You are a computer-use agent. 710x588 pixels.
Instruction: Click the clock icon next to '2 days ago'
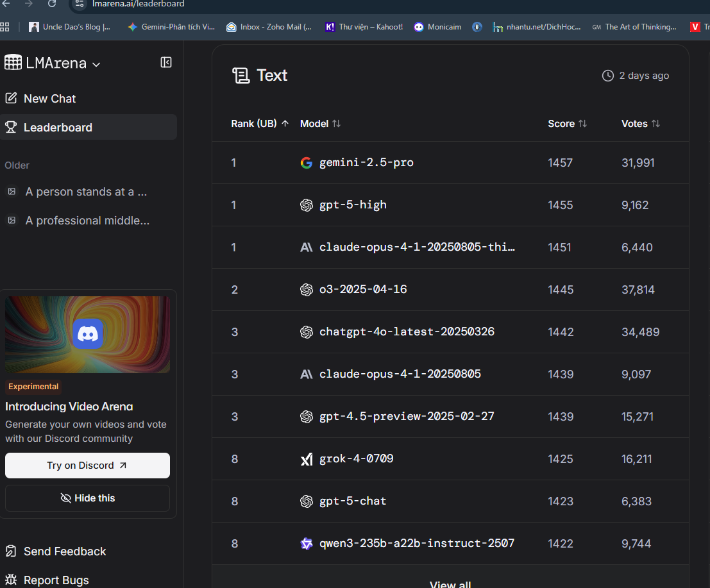607,76
